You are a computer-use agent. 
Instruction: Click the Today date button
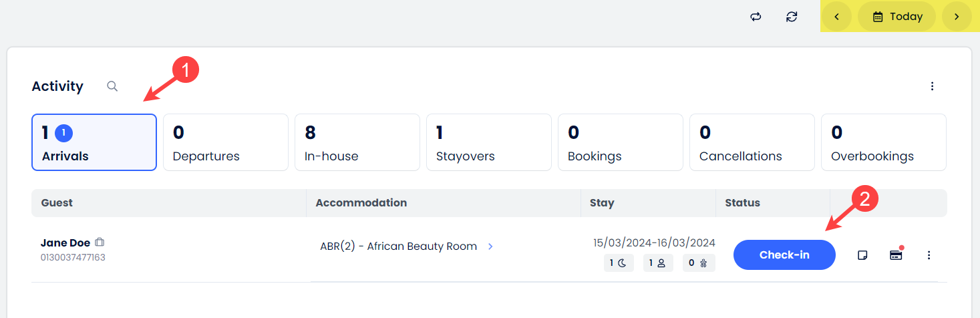[x=896, y=17]
